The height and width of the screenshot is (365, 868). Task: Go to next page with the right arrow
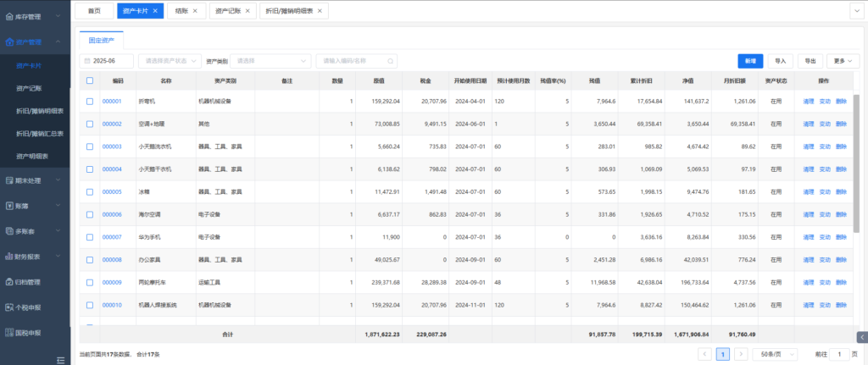point(741,354)
